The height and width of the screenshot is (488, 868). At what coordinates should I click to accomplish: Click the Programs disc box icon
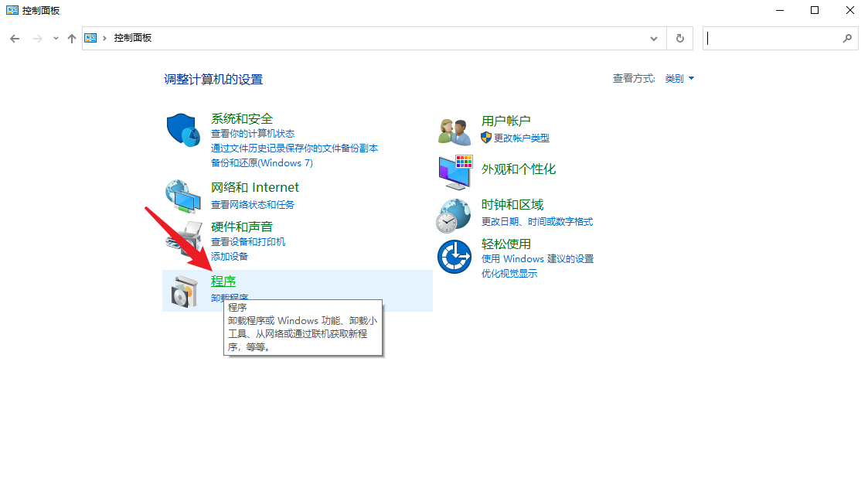[184, 292]
